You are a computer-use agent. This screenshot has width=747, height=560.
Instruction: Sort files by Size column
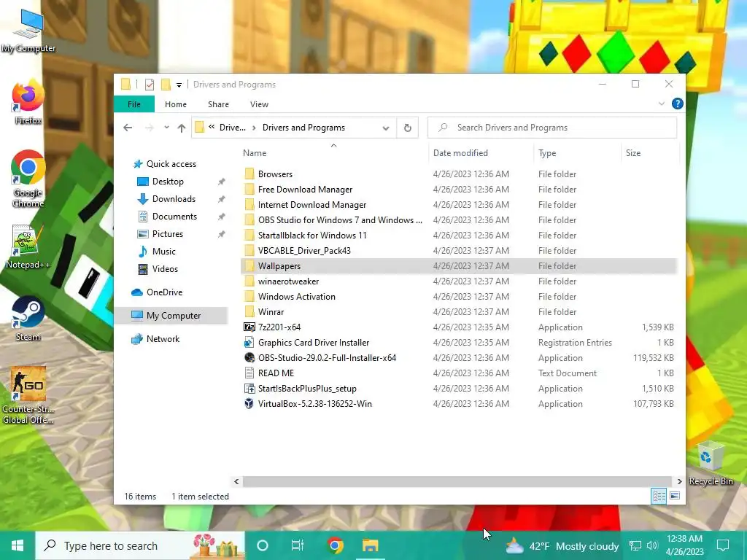click(x=650, y=153)
